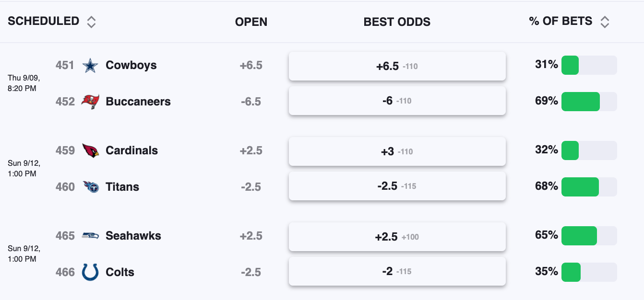Sort by the Scheduled column arrows
Viewport: 644px width, 300px height.
(x=91, y=22)
